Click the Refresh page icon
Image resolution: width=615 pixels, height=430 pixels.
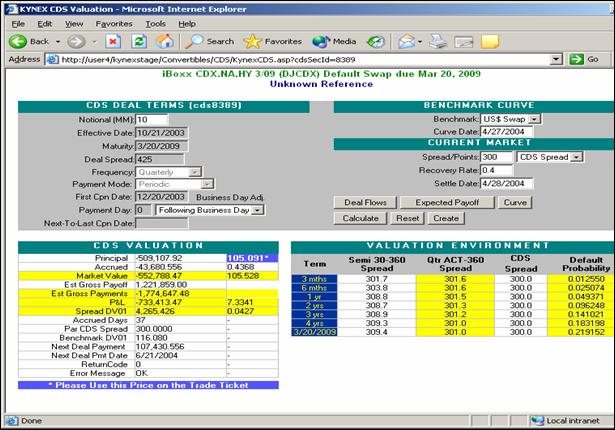138,41
